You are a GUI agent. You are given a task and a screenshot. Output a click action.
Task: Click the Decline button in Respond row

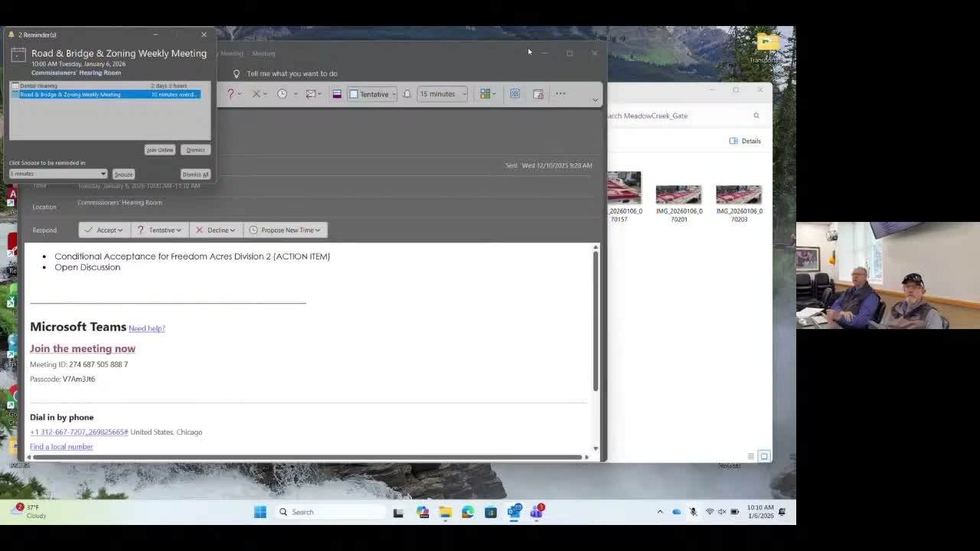pyautogui.click(x=215, y=230)
